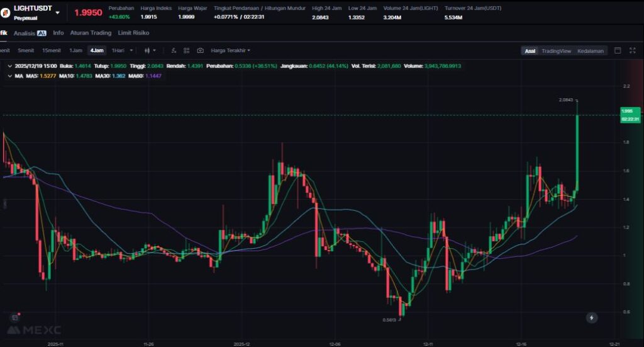Switch chart source to Asal

(530, 51)
